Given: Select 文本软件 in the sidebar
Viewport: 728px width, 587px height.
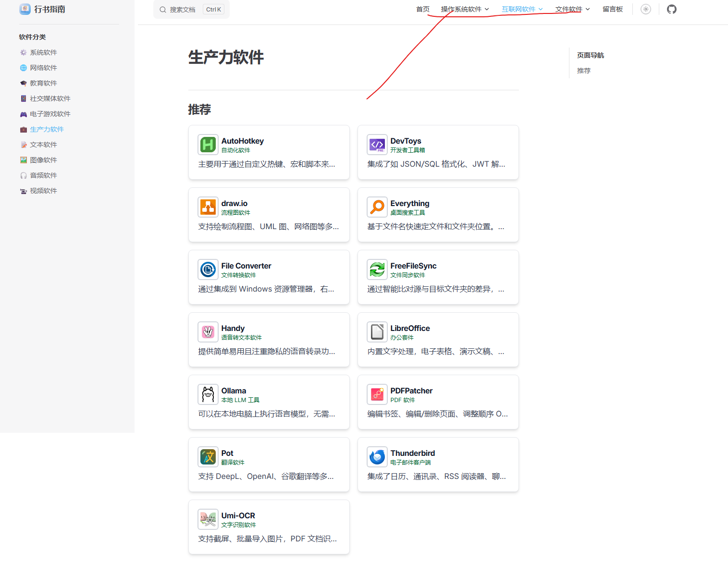Looking at the screenshot, I should point(43,144).
